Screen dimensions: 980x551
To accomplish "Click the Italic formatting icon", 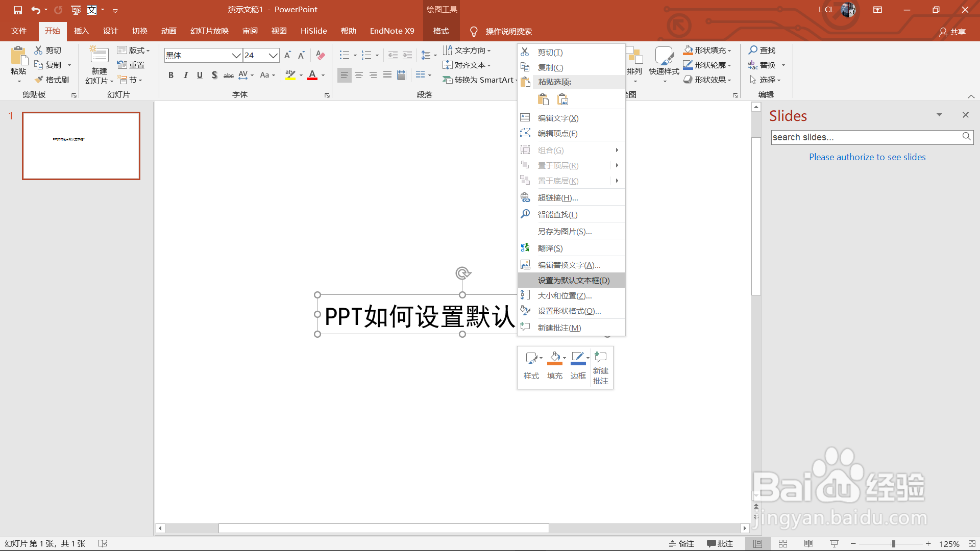I will (186, 76).
